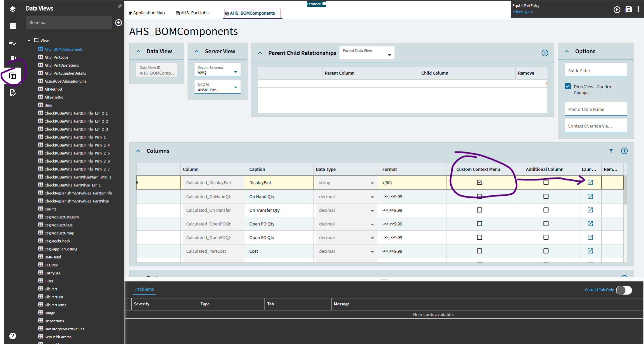Collapse the Options section
644x344 pixels.
tap(567, 51)
